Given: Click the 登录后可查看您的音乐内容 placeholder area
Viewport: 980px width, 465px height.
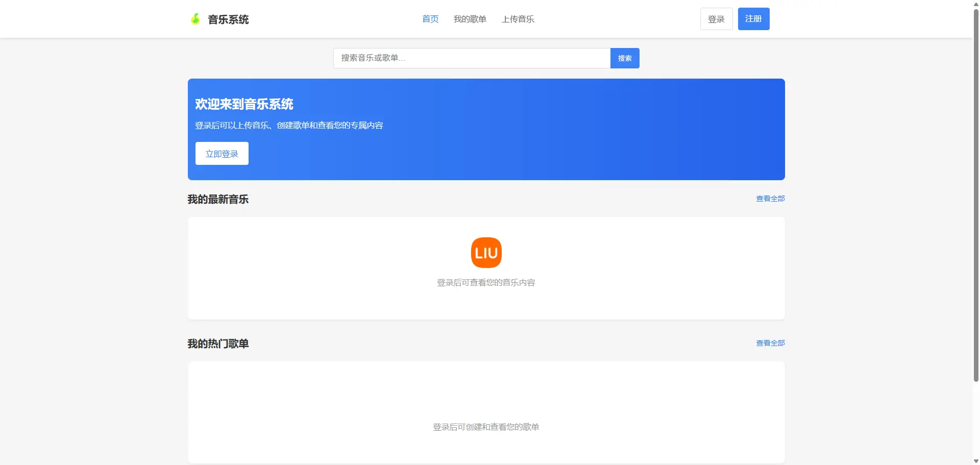Looking at the screenshot, I should (x=485, y=282).
